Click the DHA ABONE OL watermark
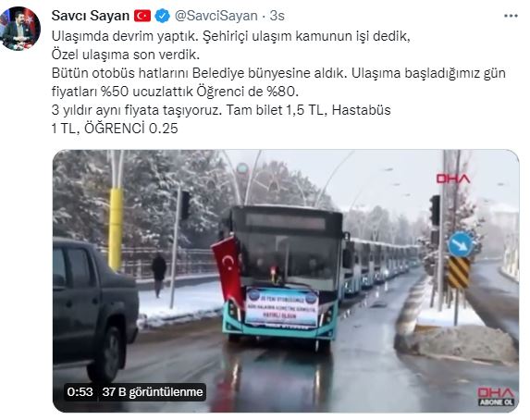Image resolution: width=530 pixels, height=420 pixels. [496, 397]
